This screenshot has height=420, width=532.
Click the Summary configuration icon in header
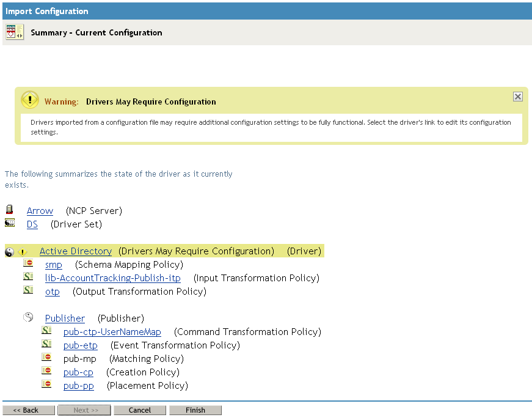point(15,32)
